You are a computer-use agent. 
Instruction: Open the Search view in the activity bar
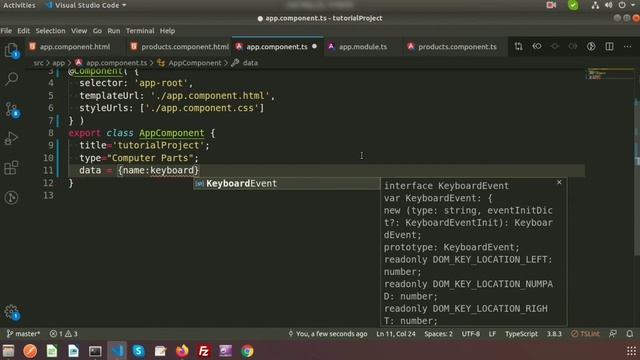click(11, 78)
